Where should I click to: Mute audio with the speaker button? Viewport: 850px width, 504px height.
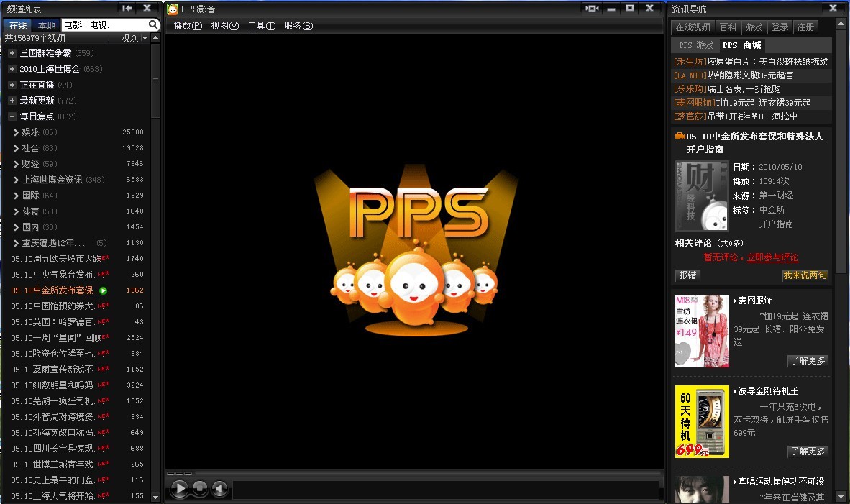(x=219, y=489)
